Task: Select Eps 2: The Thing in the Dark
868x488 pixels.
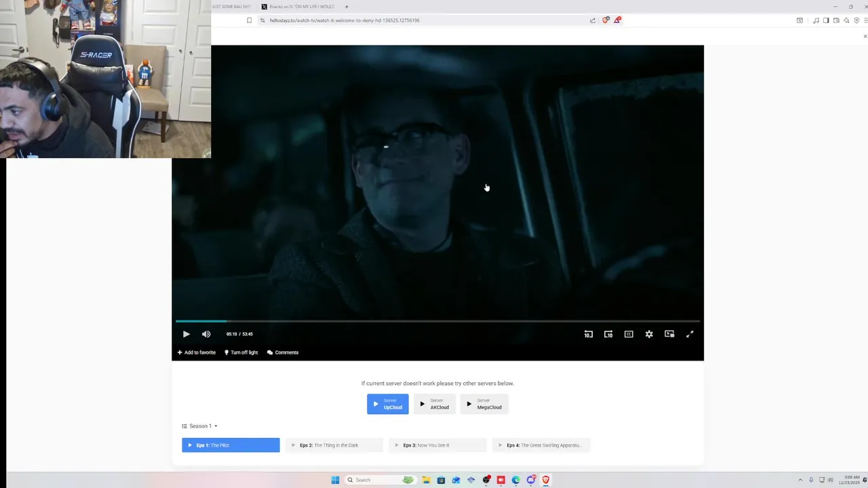Action: tap(334, 445)
